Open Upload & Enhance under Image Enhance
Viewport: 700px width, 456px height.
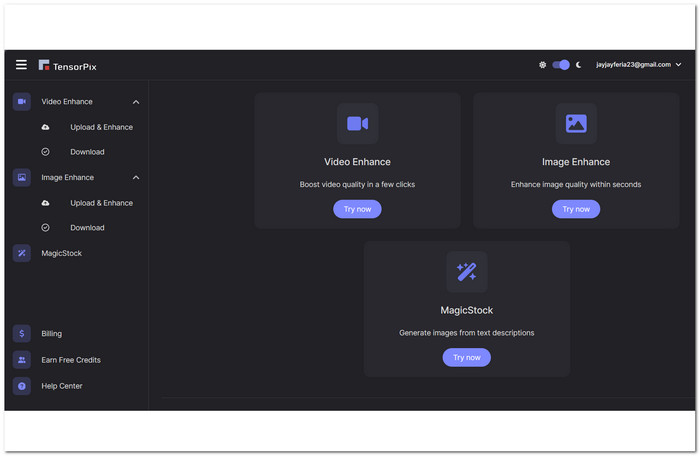point(101,203)
